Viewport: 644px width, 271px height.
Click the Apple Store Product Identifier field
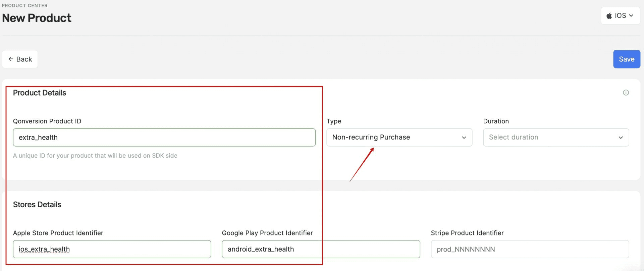[x=112, y=249]
